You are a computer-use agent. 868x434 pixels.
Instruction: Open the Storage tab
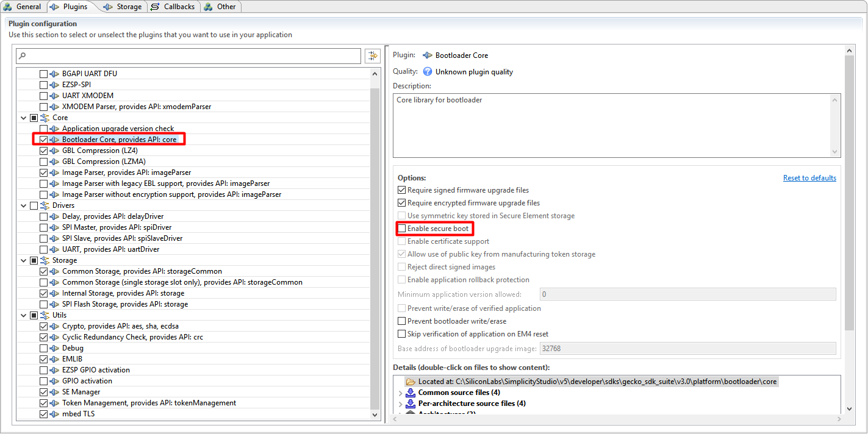[123, 7]
